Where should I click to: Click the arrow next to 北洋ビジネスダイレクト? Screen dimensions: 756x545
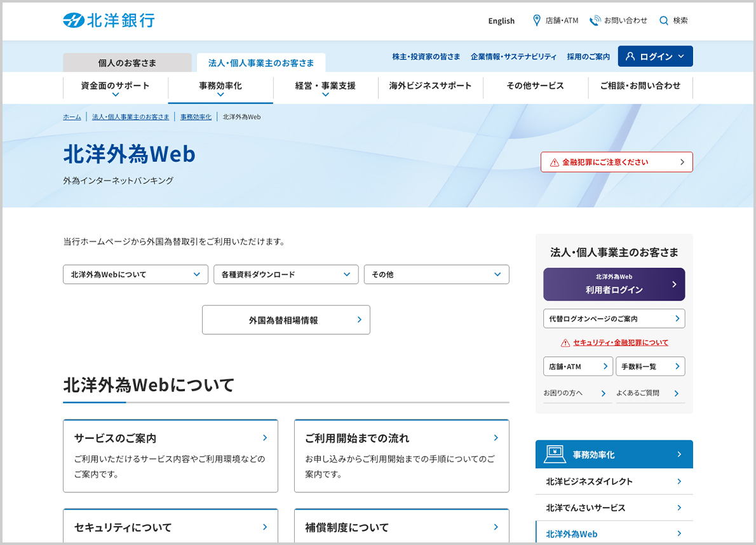[x=679, y=481]
